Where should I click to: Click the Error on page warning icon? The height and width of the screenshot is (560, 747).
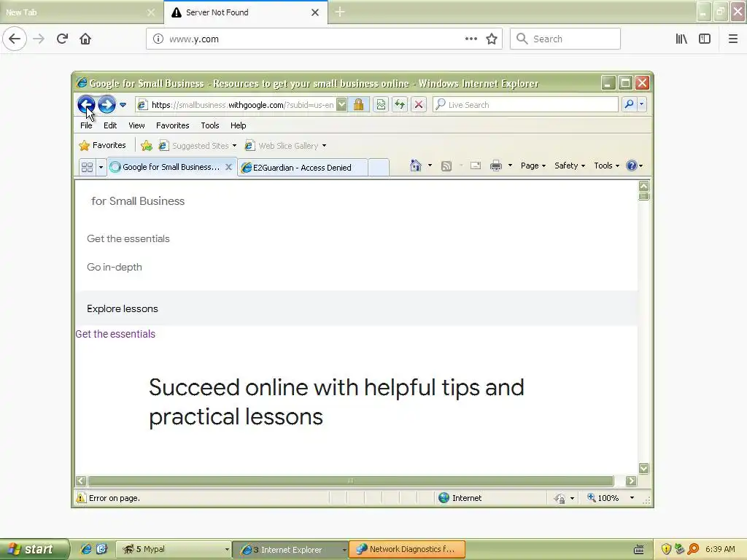click(82, 497)
